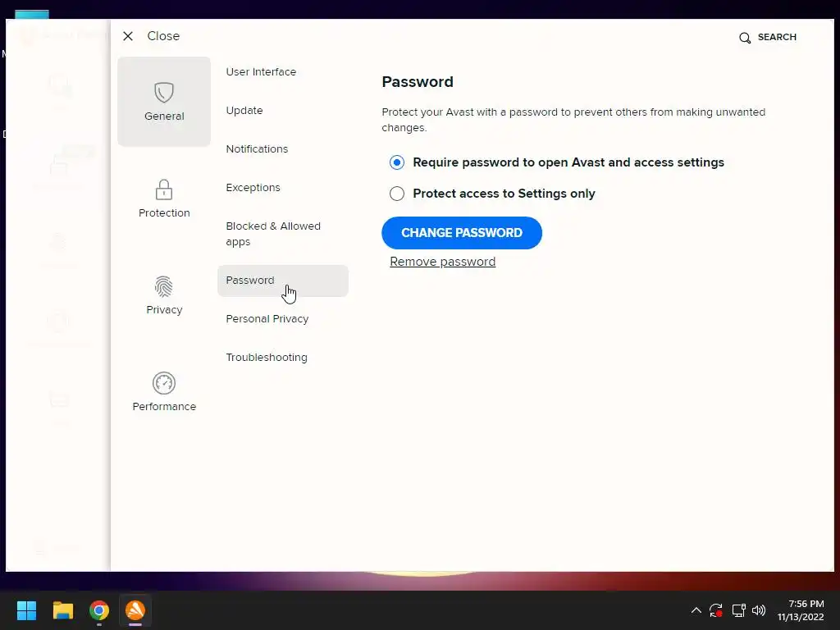The height and width of the screenshot is (630, 840).
Task: Open File Explorer from taskbar
Action: (x=62, y=610)
